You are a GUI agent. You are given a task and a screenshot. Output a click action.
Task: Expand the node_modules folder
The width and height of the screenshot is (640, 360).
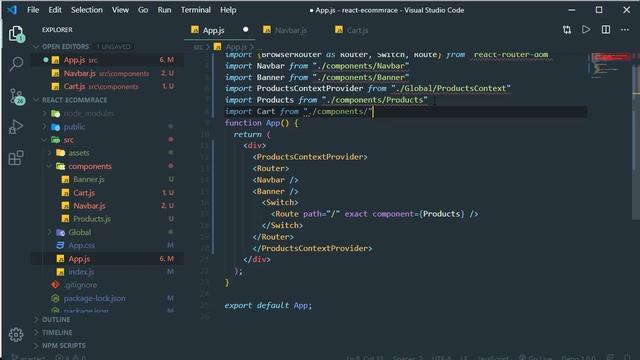coord(89,113)
